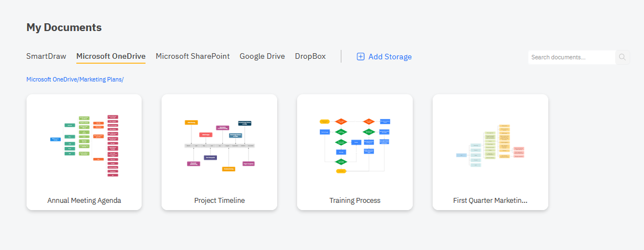Select the Microsoft OneDrive tab
The height and width of the screenshot is (250, 644).
pos(111,56)
